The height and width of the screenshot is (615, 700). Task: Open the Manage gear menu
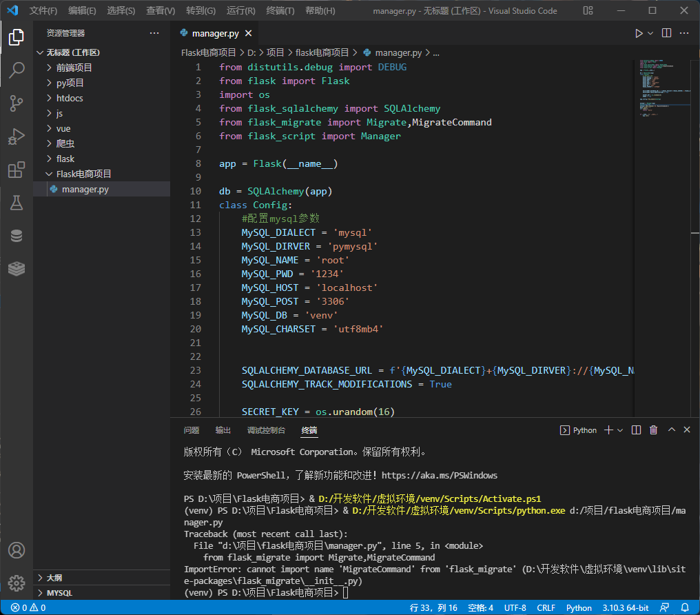coord(17,583)
